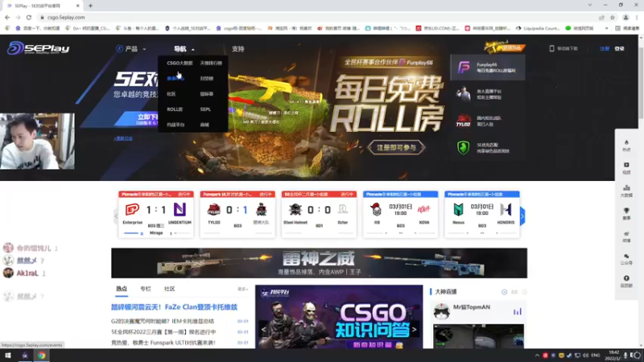Click the address bar csgo.5eplay.com
The width and height of the screenshot is (644, 362).
(x=66, y=17)
